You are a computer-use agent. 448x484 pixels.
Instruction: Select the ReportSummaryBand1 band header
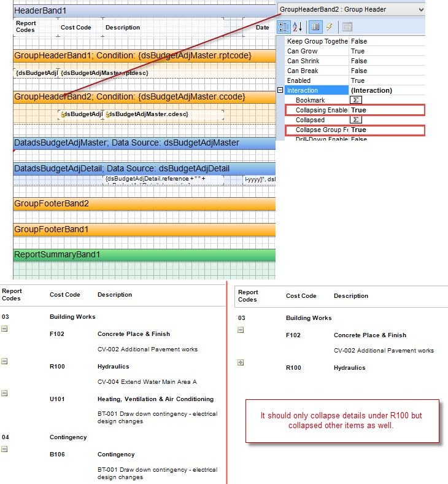(x=144, y=255)
